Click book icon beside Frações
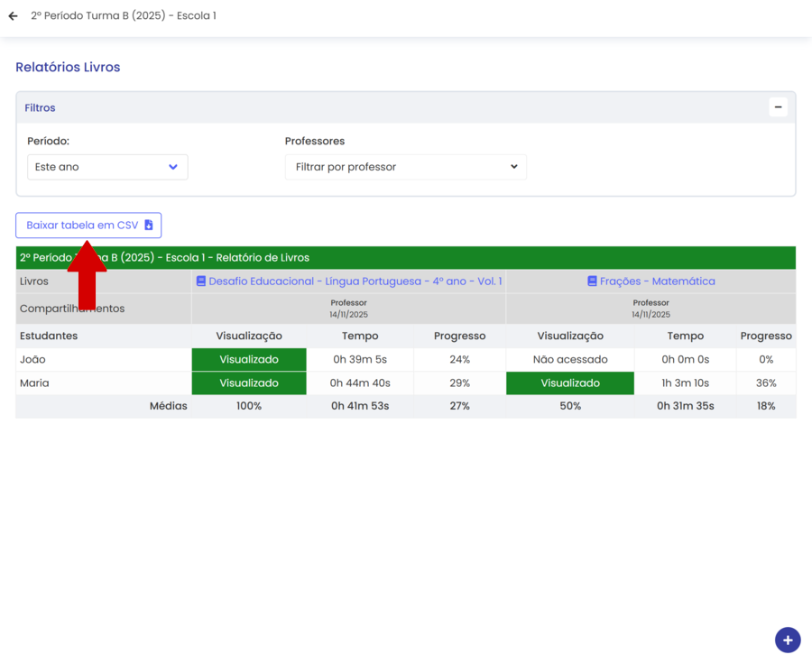 592,281
